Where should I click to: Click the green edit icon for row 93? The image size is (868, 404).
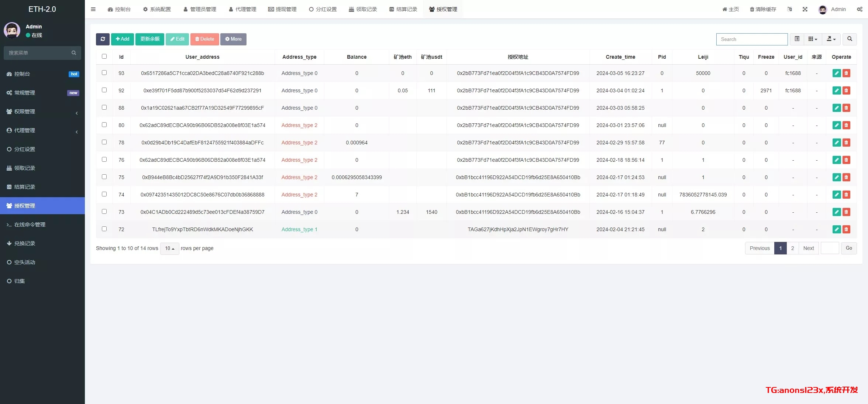[x=836, y=73]
